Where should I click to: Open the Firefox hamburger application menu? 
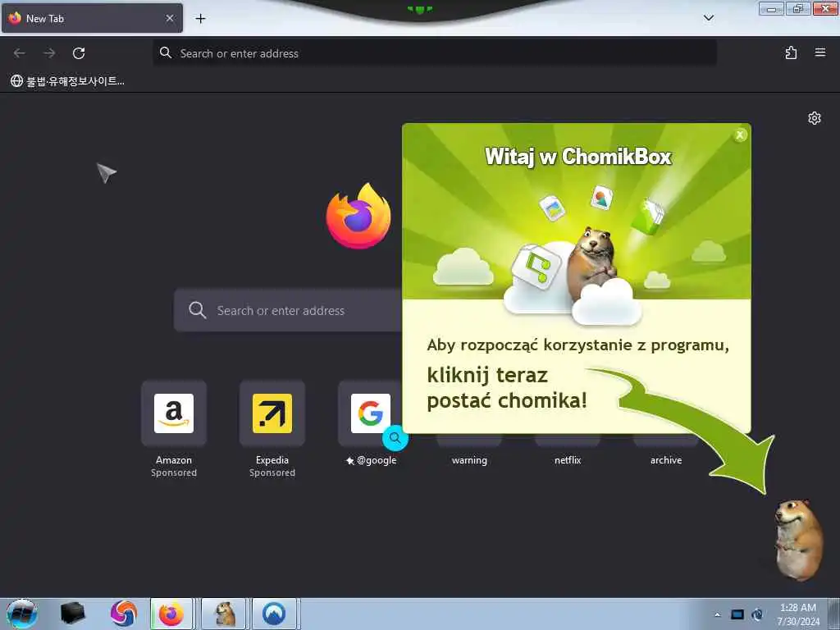coord(820,52)
